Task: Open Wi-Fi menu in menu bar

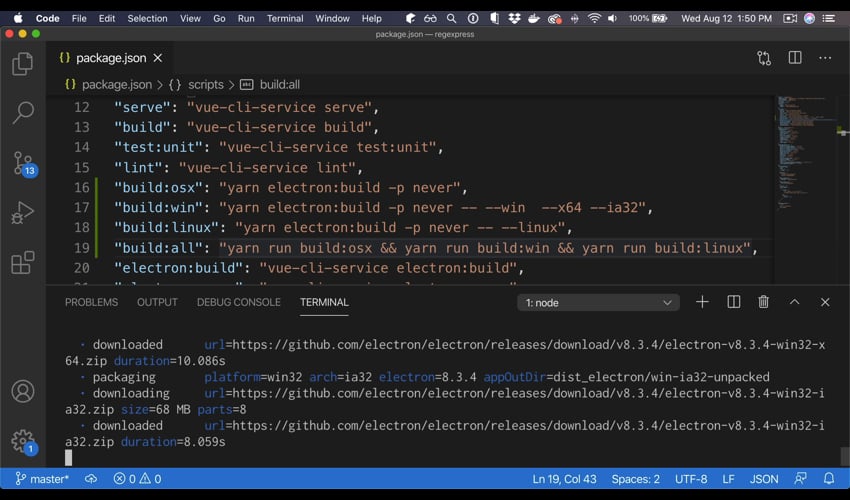Action: coord(594,18)
